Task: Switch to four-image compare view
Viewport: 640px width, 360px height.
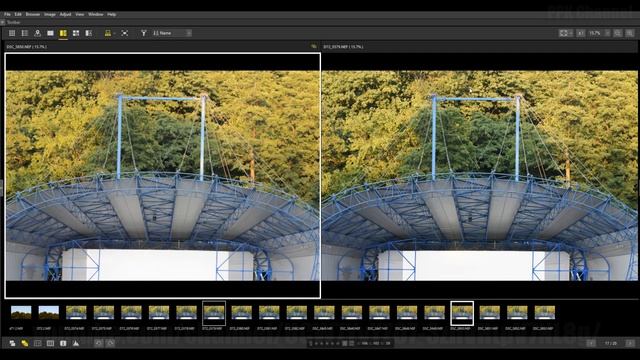Action: [x=76, y=33]
